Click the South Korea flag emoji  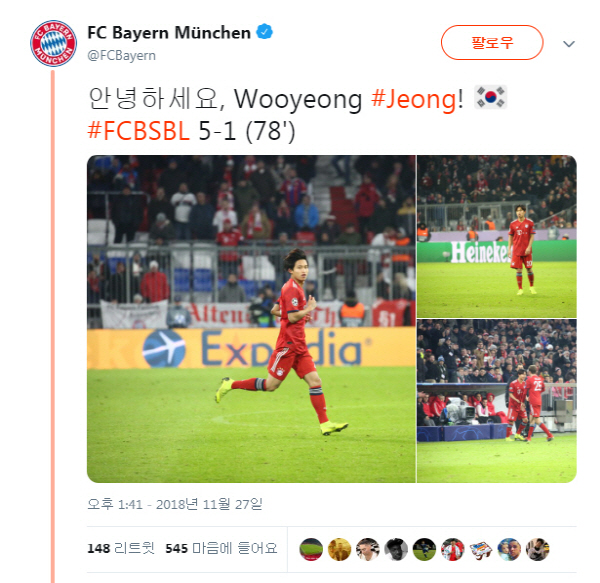[491, 97]
